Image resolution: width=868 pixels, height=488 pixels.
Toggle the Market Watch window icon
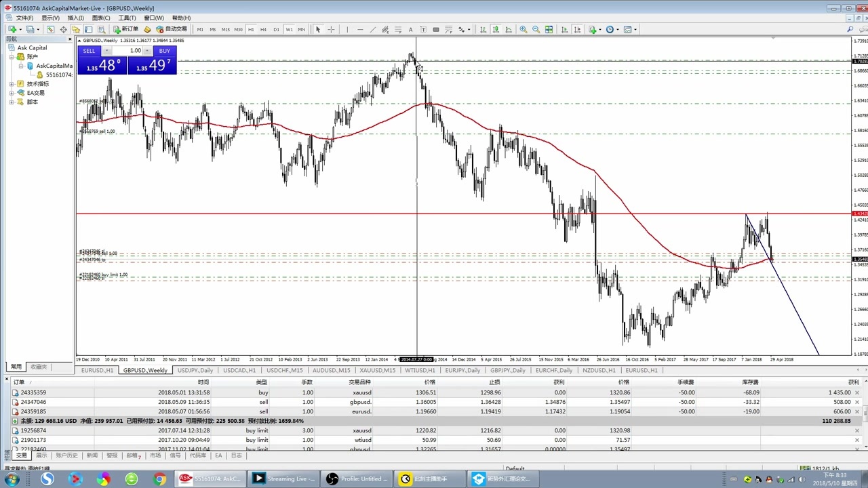pyautogui.click(x=50, y=29)
